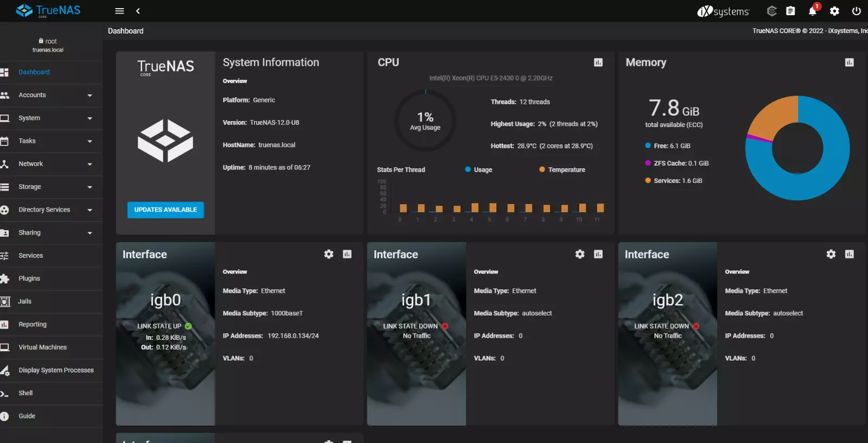Image resolution: width=868 pixels, height=443 pixels.
Task: Click the Shell prompt icon
Action: click(x=4, y=393)
